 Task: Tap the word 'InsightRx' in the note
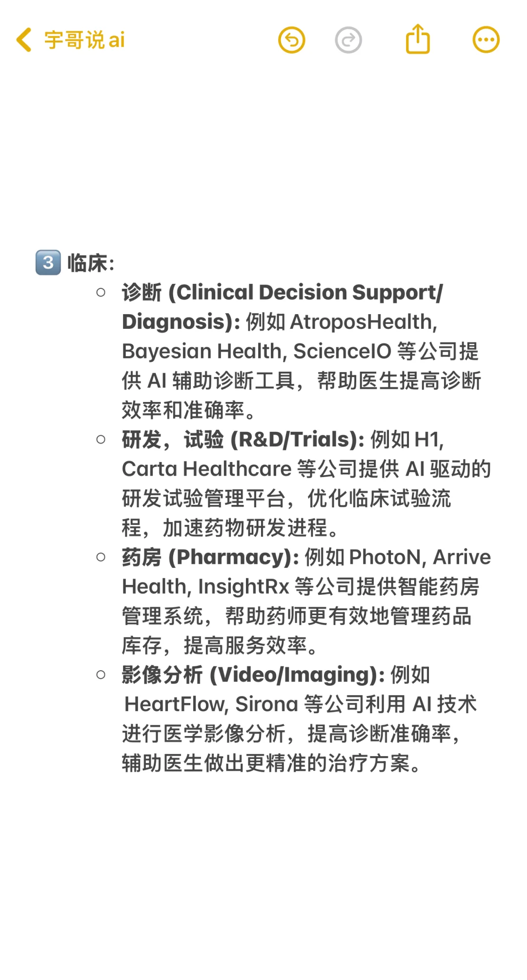[x=243, y=587]
